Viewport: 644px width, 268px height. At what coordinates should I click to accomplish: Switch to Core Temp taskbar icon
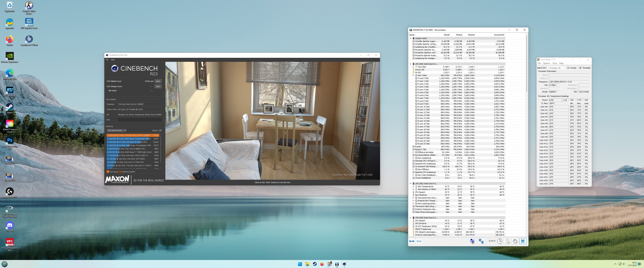(330, 264)
